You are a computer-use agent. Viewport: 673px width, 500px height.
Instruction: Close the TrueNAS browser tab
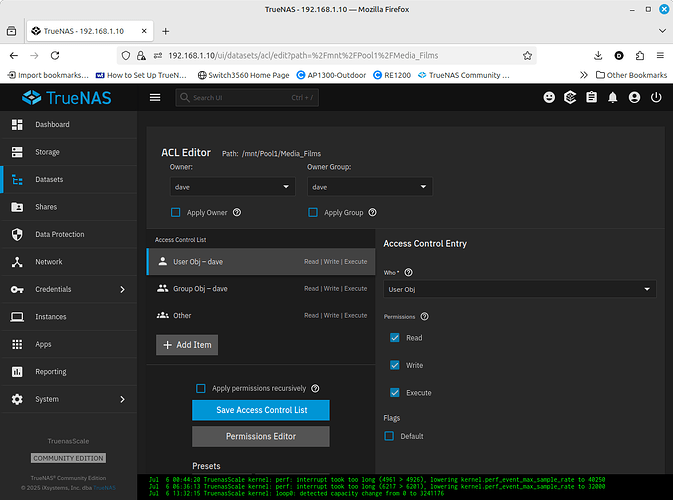[144, 31]
